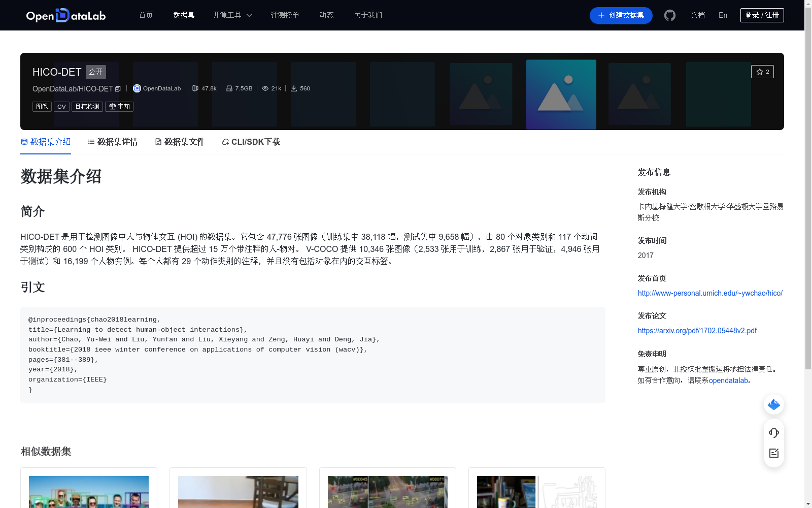Open the arxiv paper link

[x=697, y=330]
